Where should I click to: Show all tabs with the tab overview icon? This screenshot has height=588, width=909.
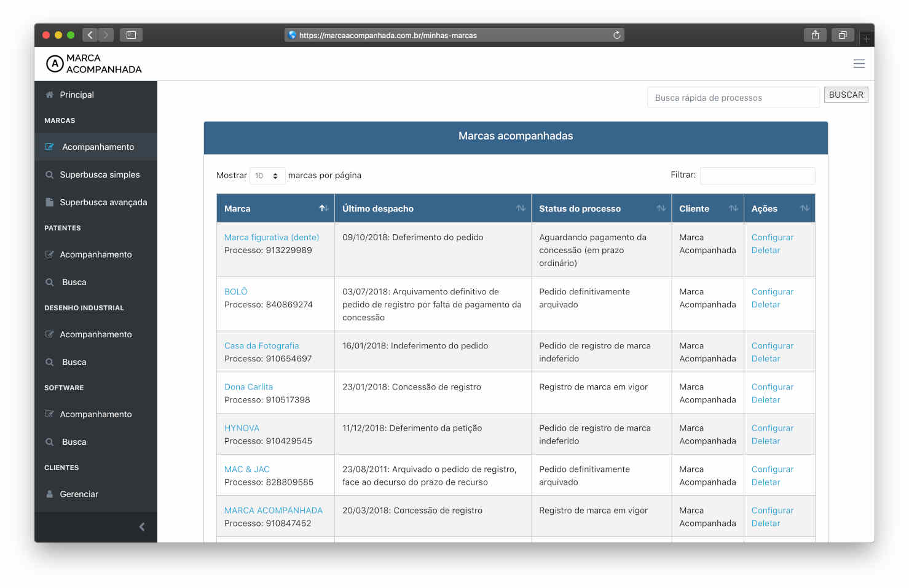[x=843, y=35]
